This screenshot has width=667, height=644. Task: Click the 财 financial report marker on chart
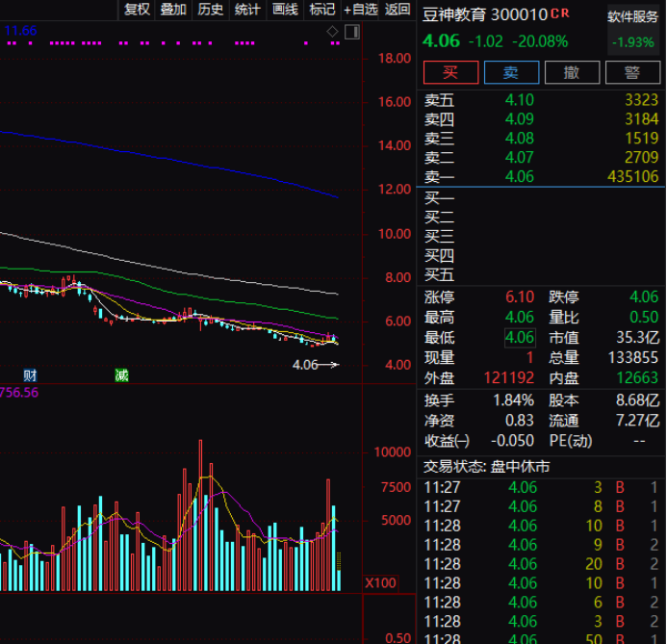[31, 374]
